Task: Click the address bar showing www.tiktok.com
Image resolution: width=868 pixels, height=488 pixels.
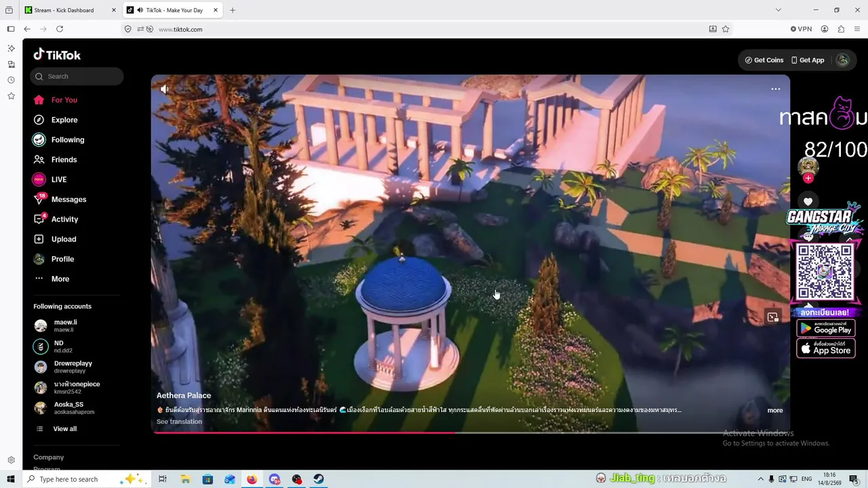Action: (x=427, y=29)
